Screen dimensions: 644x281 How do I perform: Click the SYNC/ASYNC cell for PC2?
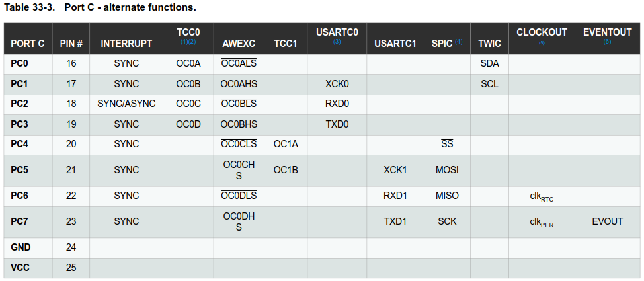(x=126, y=104)
